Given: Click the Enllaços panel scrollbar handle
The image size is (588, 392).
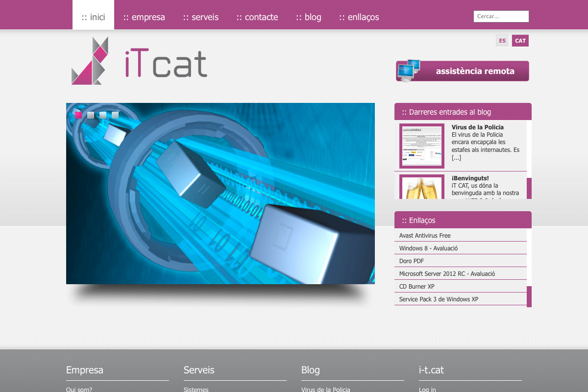Looking at the screenshot, I should tap(529, 296).
